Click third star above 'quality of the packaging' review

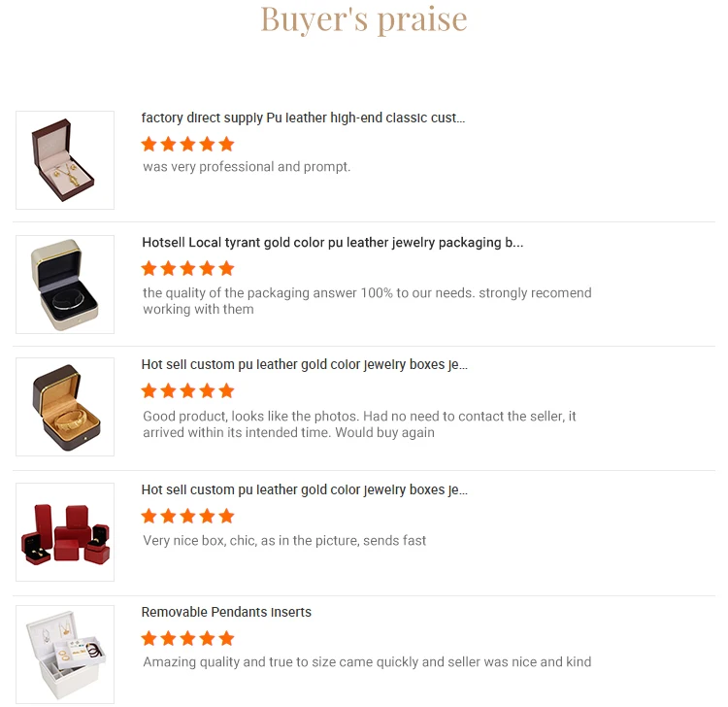[187, 268]
